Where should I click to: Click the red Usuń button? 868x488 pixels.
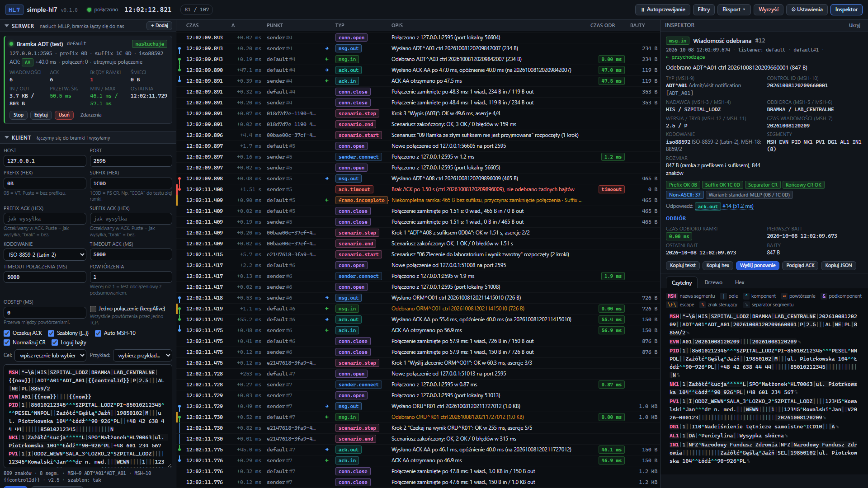[64, 115]
